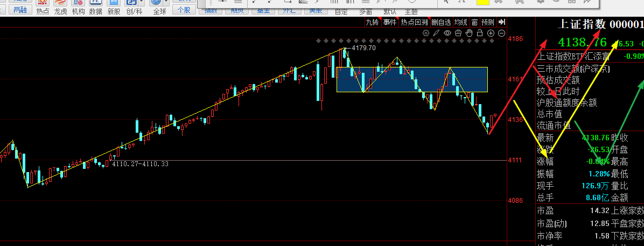Open the 龙虎 ranking tool
The width and height of the screenshot is (644, 246).
60,7
